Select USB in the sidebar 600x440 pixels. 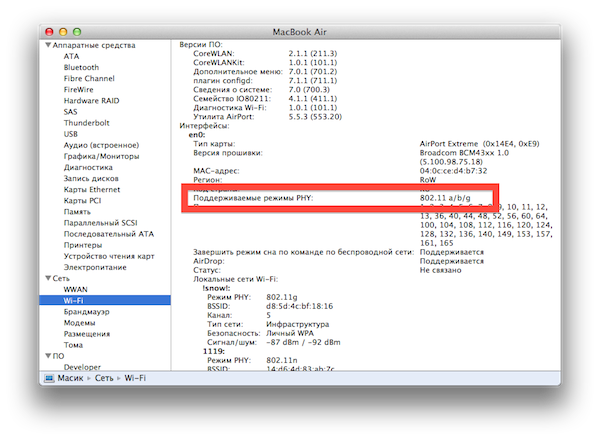pos(71,134)
